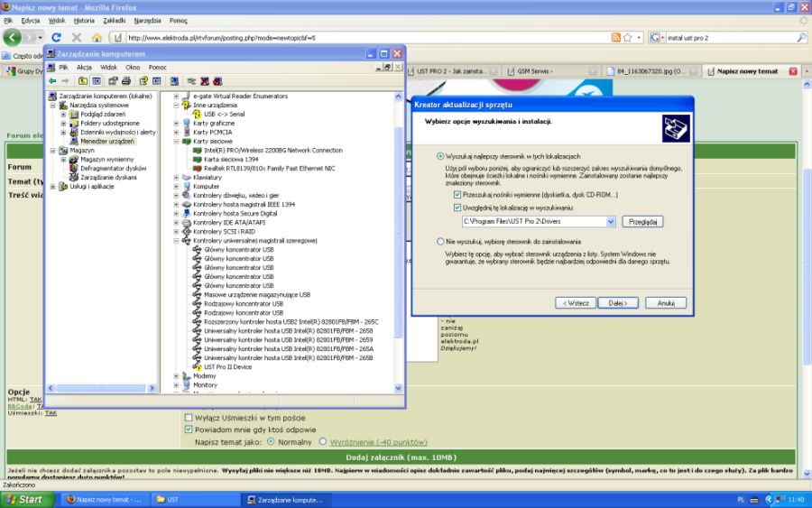Expand the 'Podgląd zdarzeń' node
The height and width of the screenshot is (508, 812).
coord(64,114)
